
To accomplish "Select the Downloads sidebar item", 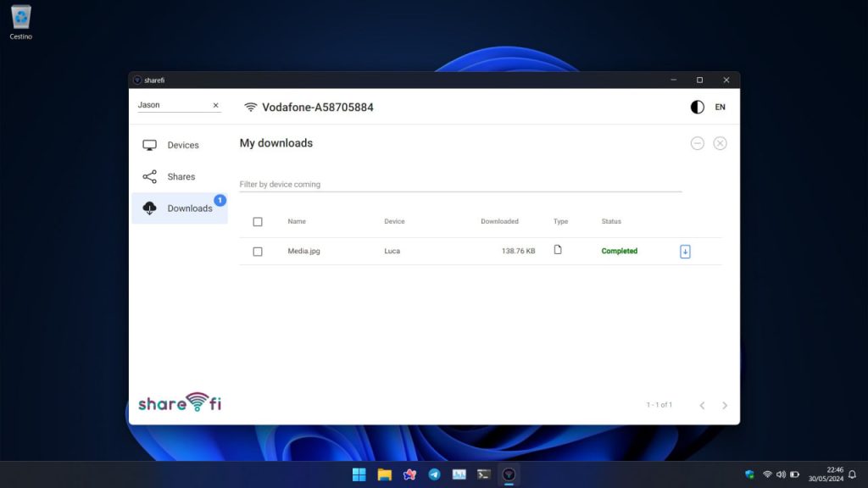I will (180, 208).
